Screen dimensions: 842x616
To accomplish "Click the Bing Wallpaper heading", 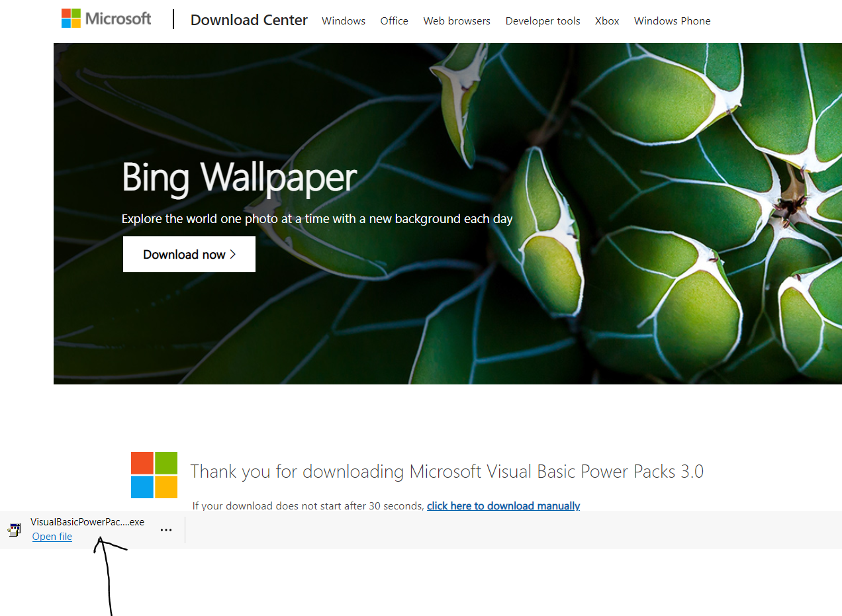I will 239,178.
